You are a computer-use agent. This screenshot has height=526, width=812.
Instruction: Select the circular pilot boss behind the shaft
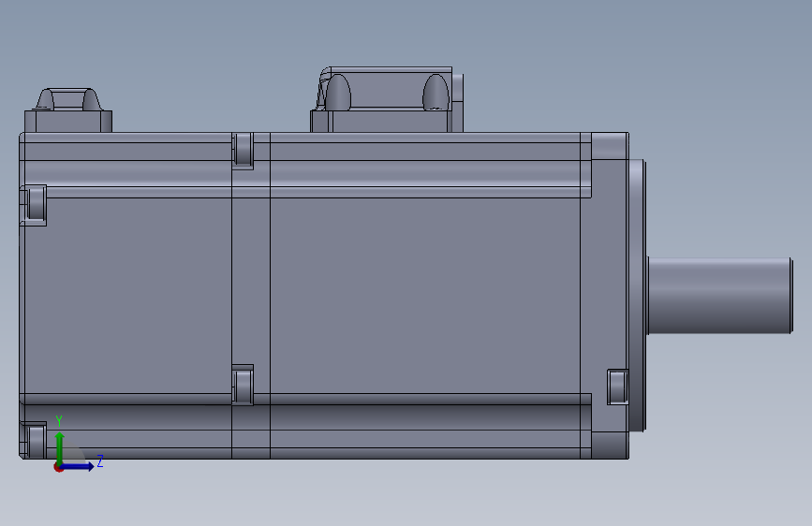click(x=638, y=296)
